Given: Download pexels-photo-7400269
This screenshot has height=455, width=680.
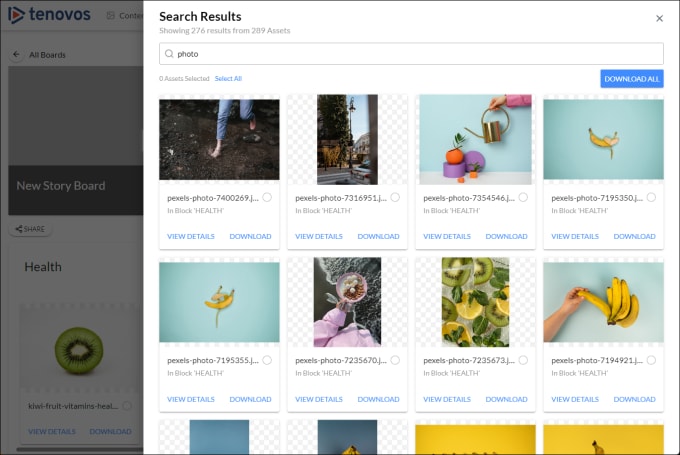Looking at the screenshot, I should pos(250,236).
